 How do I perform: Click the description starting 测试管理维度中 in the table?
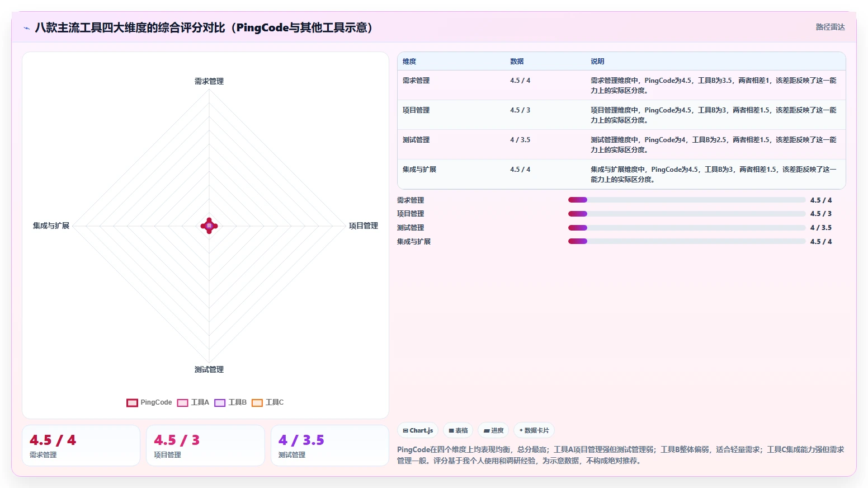[714, 145]
